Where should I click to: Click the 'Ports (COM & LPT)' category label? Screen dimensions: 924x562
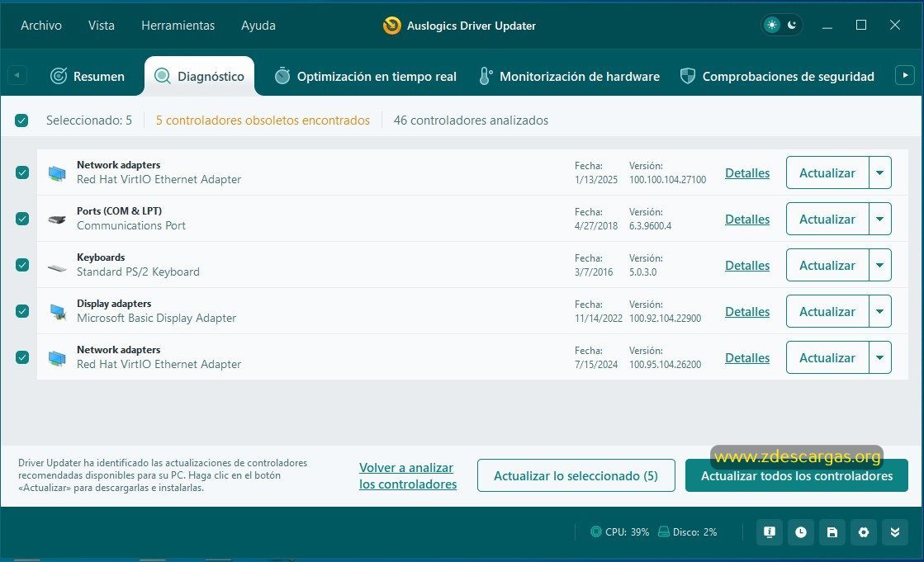pos(119,211)
